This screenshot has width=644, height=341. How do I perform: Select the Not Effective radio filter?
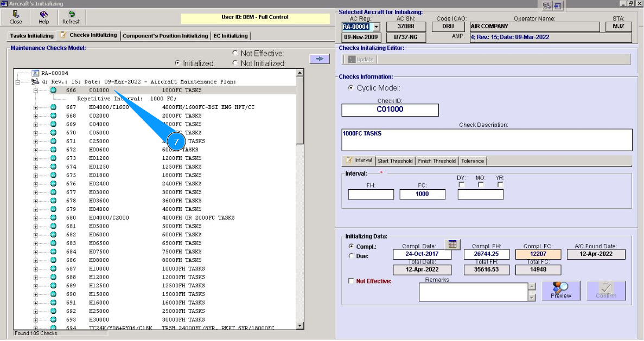235,53
